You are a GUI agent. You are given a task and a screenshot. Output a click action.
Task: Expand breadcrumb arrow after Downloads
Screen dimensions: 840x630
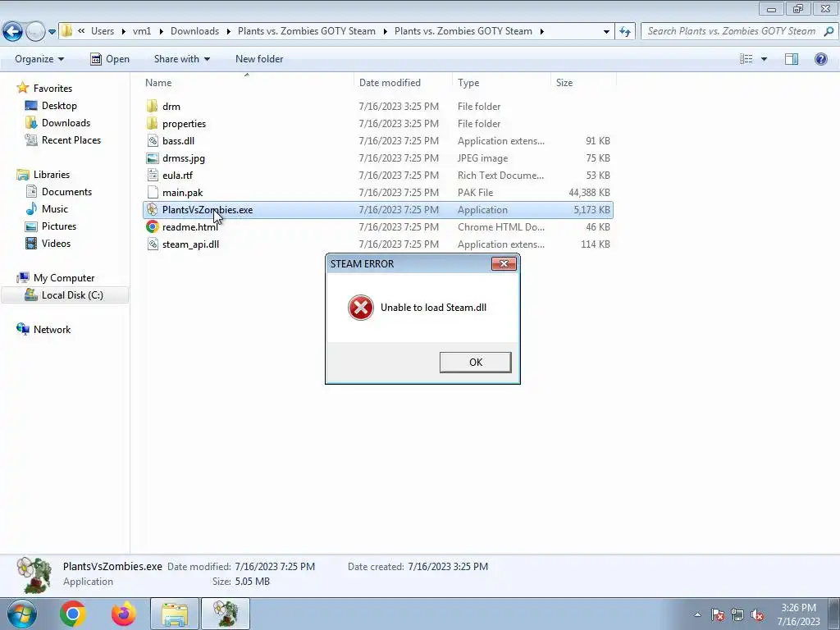point(229,32)
